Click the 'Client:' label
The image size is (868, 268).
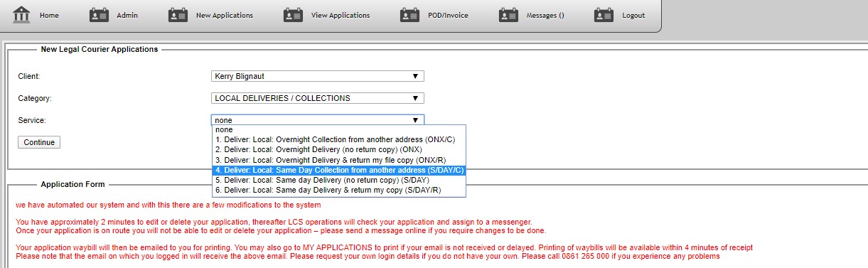(29, 76)
